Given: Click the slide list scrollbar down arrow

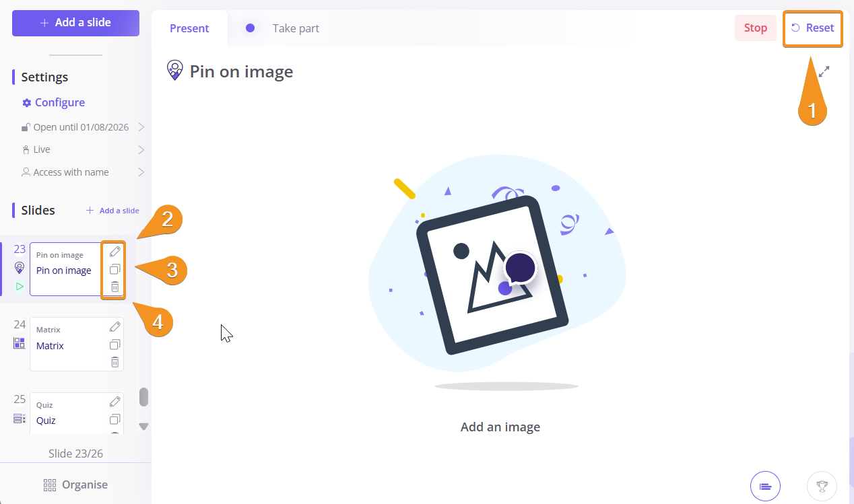Looking at the screenshot, I should pos(143,426).
